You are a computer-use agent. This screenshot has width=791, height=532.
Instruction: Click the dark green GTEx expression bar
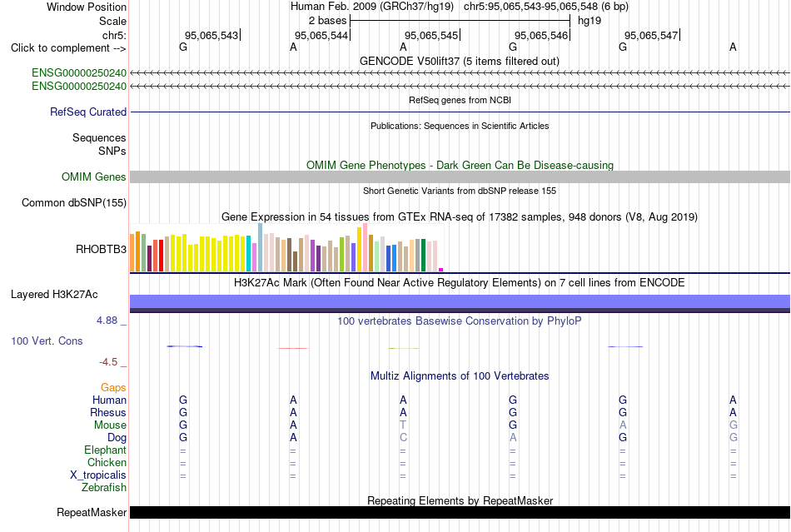(423, 256)
